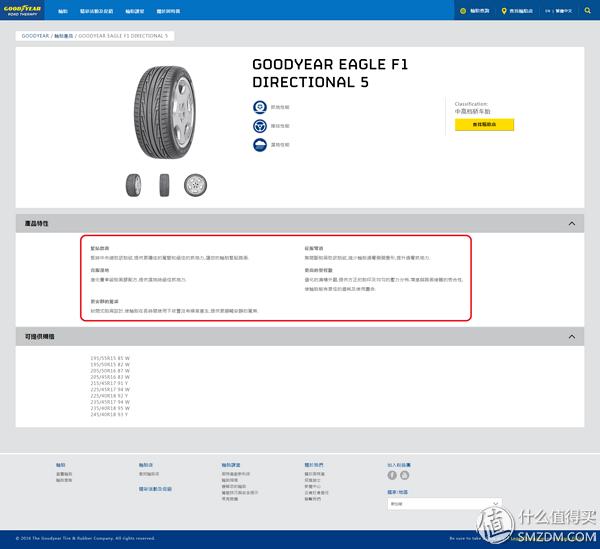This screenshot has height=549, width=600.
Task: Switch language to 繁體中文 in header
Action: coord(564,11)
